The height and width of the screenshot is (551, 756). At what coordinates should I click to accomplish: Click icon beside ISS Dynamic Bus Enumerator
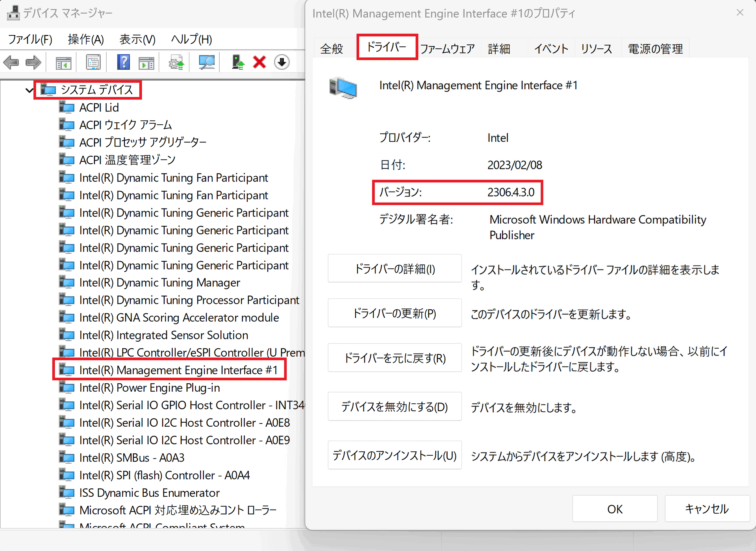67,492
